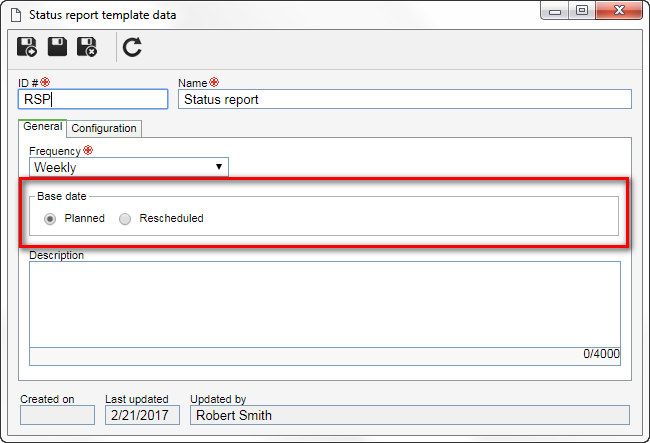Viewport: 650px width, 443px height.
Task: Click the Name field with Status report
Action: click(405, 99)
